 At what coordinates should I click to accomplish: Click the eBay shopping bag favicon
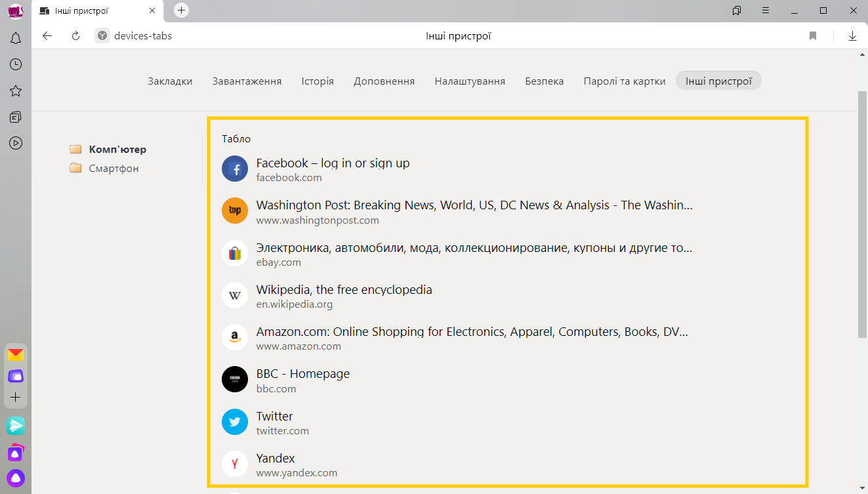coord(235,253)
